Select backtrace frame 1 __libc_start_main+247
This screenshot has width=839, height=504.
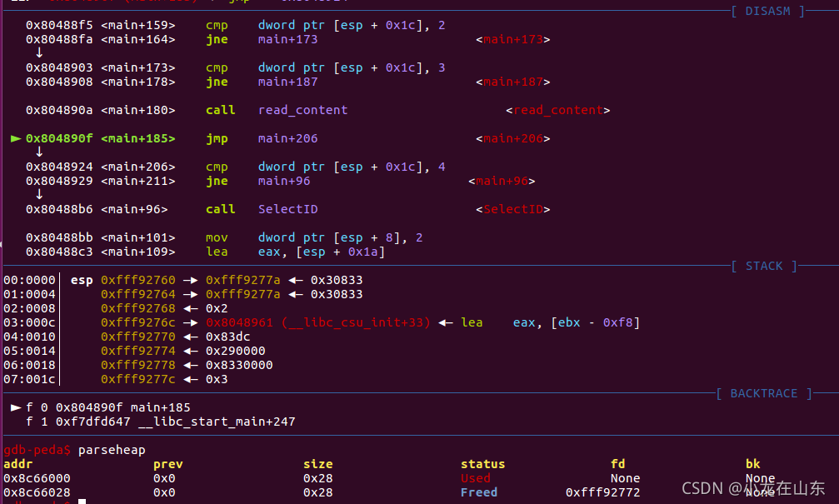pyautogui.click(x=161, y=422)
